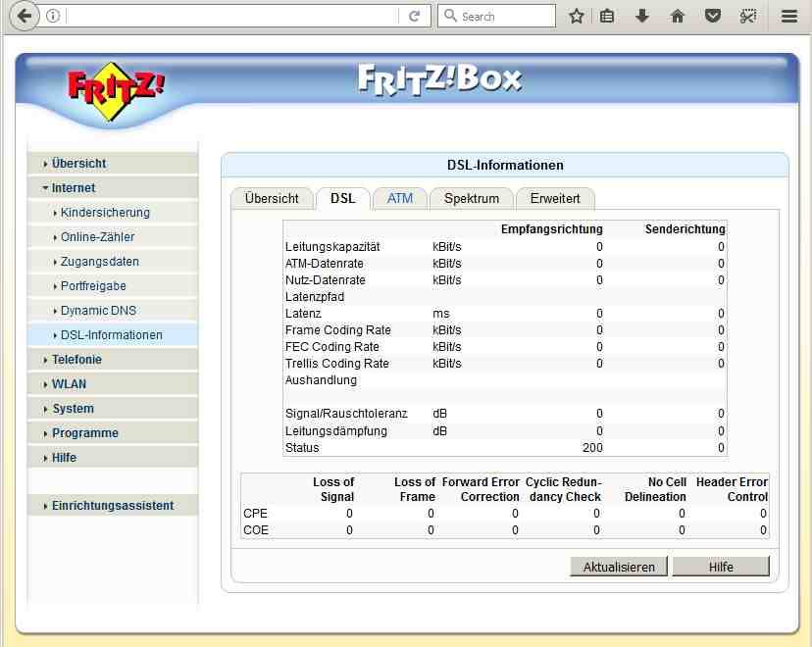
Task: Click the Status value 200
Action: click(x=592, y=448)
